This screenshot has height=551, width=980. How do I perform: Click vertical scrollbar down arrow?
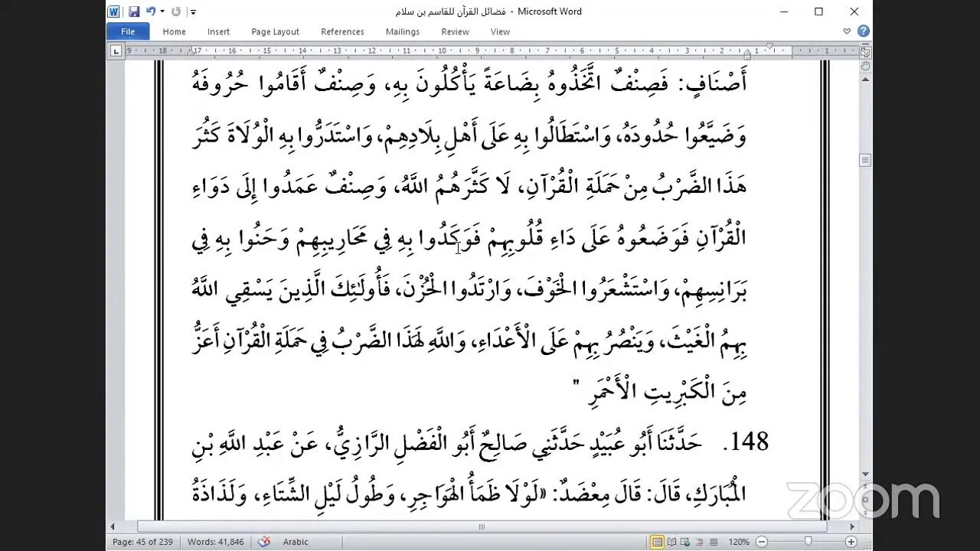[x=865, y=474]
